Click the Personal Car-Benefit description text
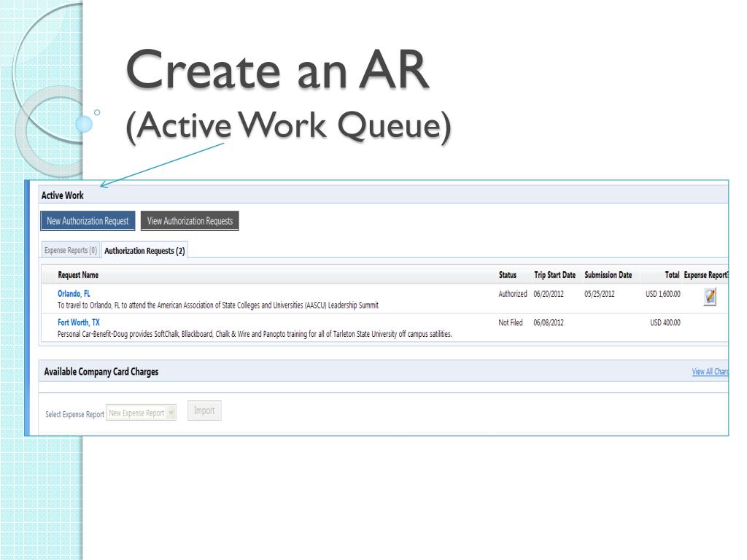Viewport: 747px width, 560px height. point(255,334)
